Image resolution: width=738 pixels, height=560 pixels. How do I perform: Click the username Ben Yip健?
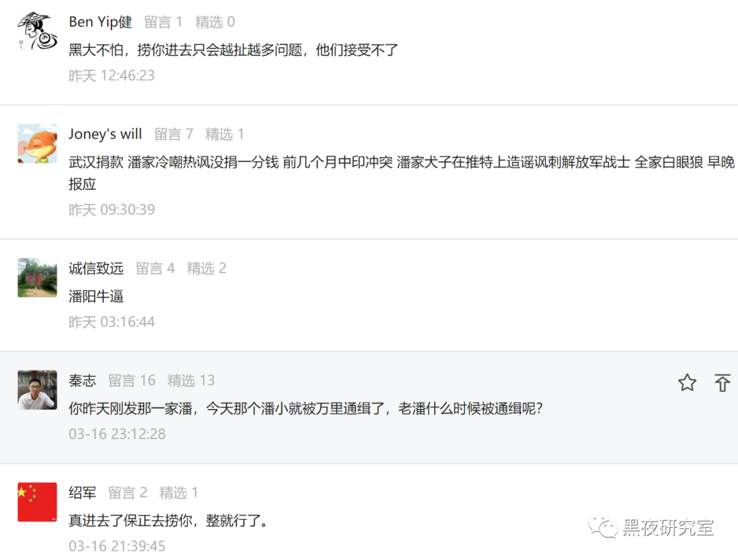tap(100, 22)
